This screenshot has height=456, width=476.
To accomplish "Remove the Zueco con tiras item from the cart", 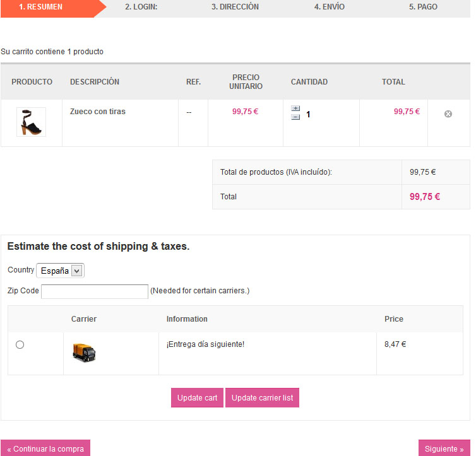I will [448, 114].
